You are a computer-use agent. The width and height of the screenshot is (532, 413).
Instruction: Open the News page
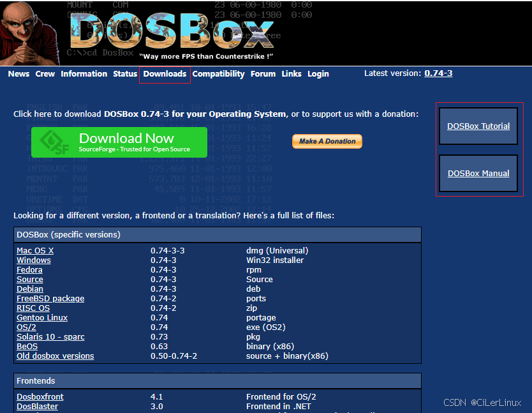[x=18, y=73]
